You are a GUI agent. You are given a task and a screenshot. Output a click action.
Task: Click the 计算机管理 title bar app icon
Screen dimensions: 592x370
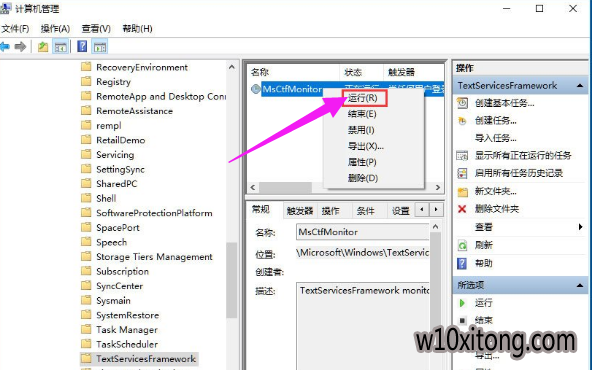(x=5, y=8)
